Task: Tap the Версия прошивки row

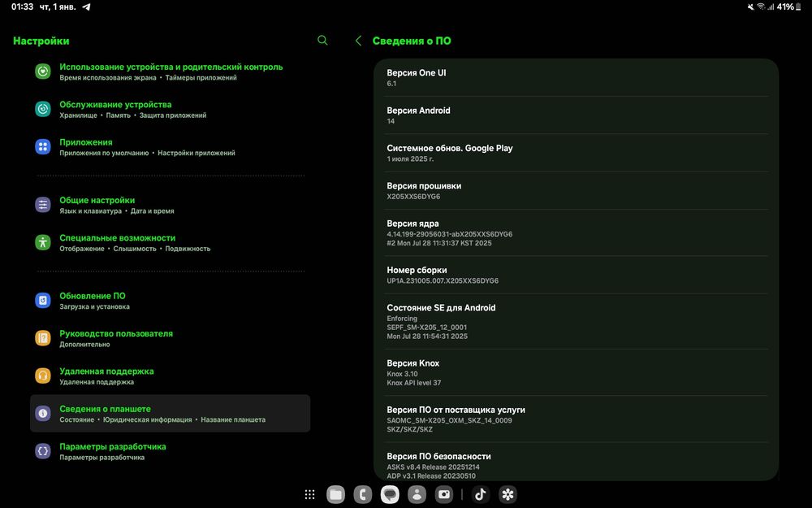Action: tap(576, 191)
